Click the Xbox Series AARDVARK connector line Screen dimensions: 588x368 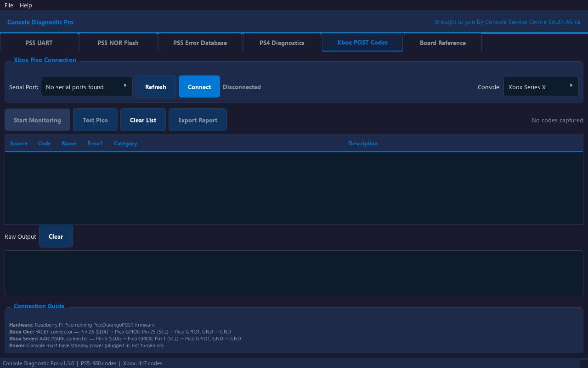coord(125,339)
